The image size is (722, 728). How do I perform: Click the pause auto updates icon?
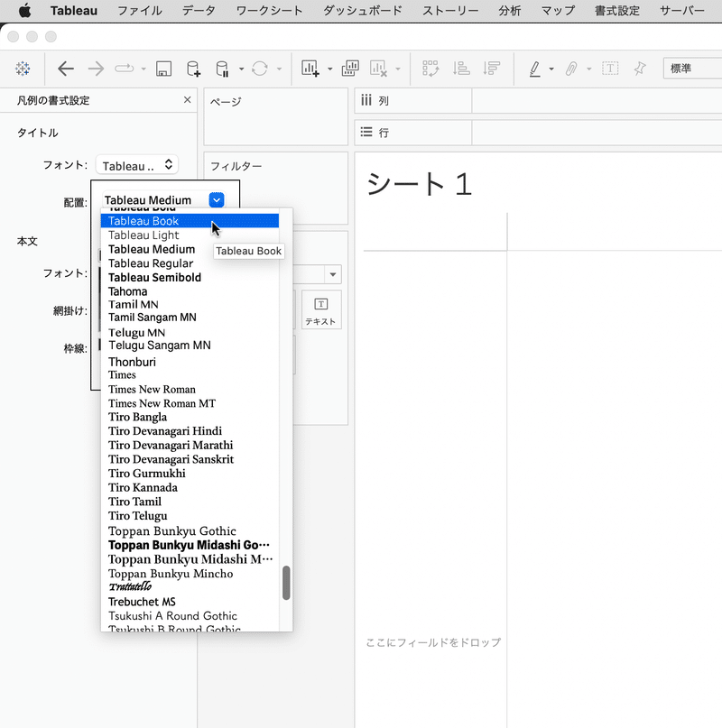click(x=222, y=69)
